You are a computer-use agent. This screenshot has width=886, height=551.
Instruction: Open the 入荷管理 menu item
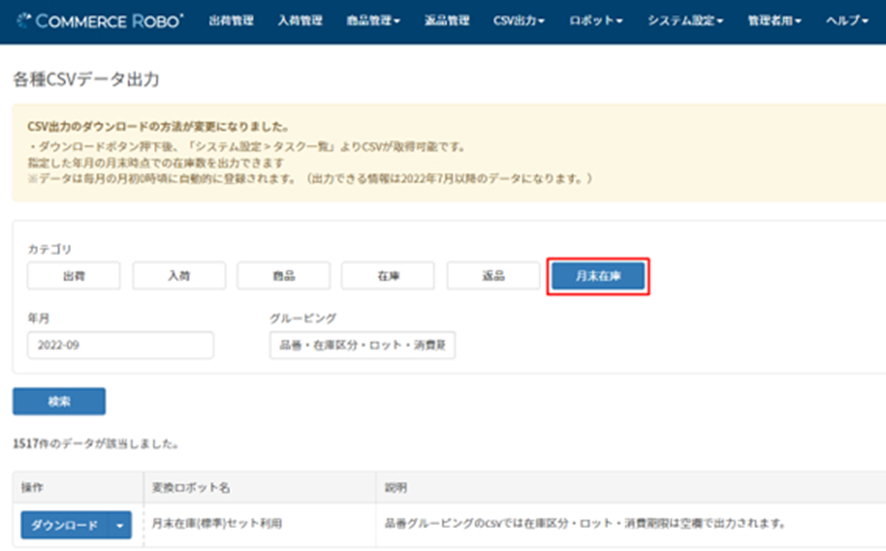point(301,21)
